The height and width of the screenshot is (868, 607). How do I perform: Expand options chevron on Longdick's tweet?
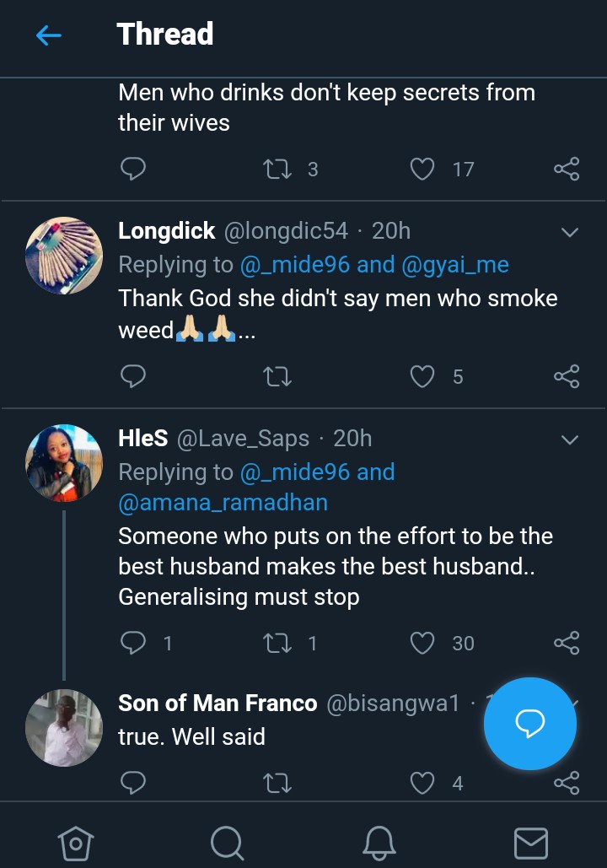(x=570, y=232)
